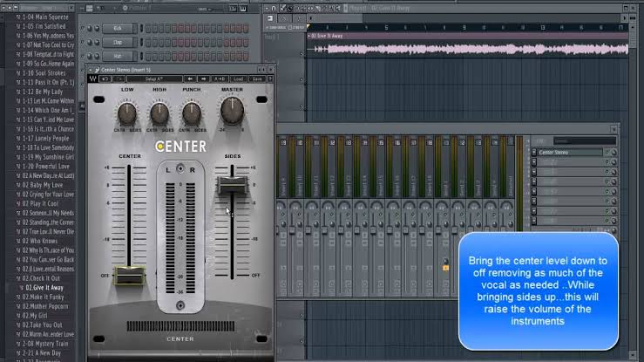Open 1-17 Lonely People in browser
The image size is (644, 362).
click(x=45, y=139)
